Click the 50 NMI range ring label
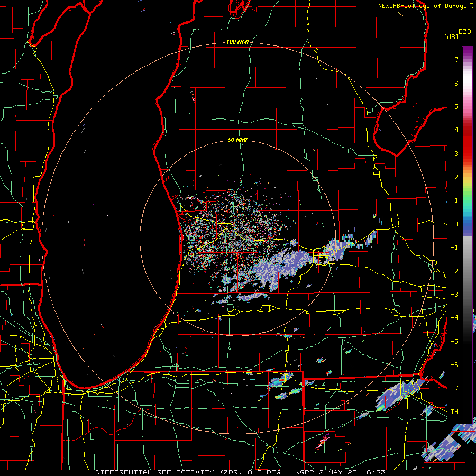Image resolution: width=476 pixels, height=476 pixels. coord(237,140)
